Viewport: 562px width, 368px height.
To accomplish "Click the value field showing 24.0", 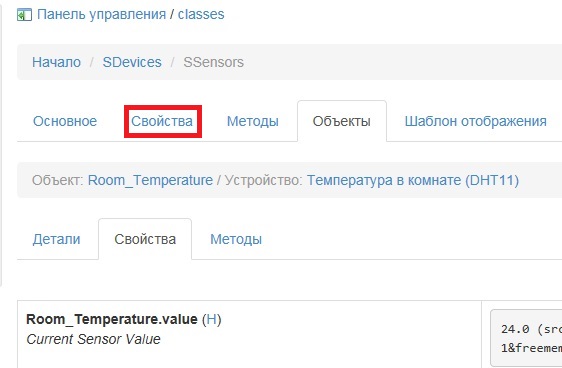I will tap(526, 338).
